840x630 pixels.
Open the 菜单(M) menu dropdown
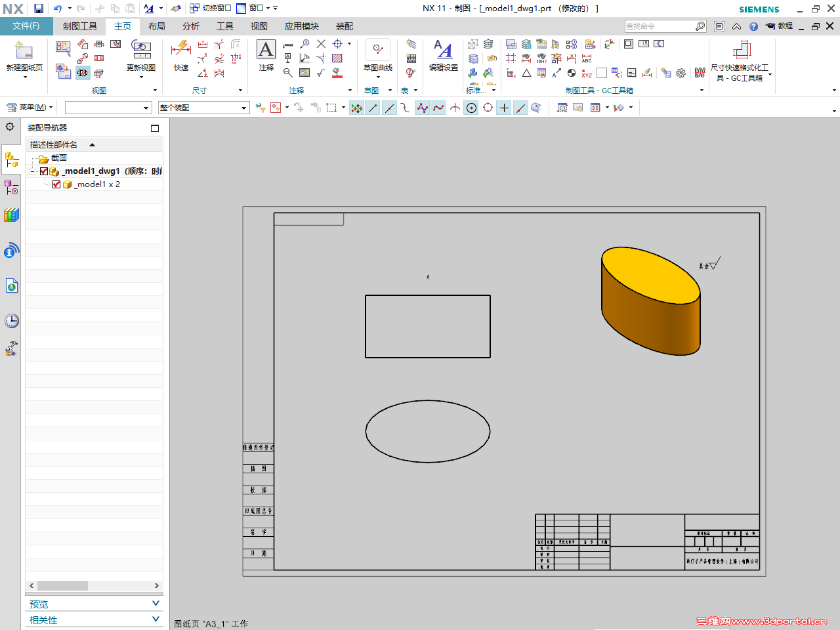click(x=30, y=108)
